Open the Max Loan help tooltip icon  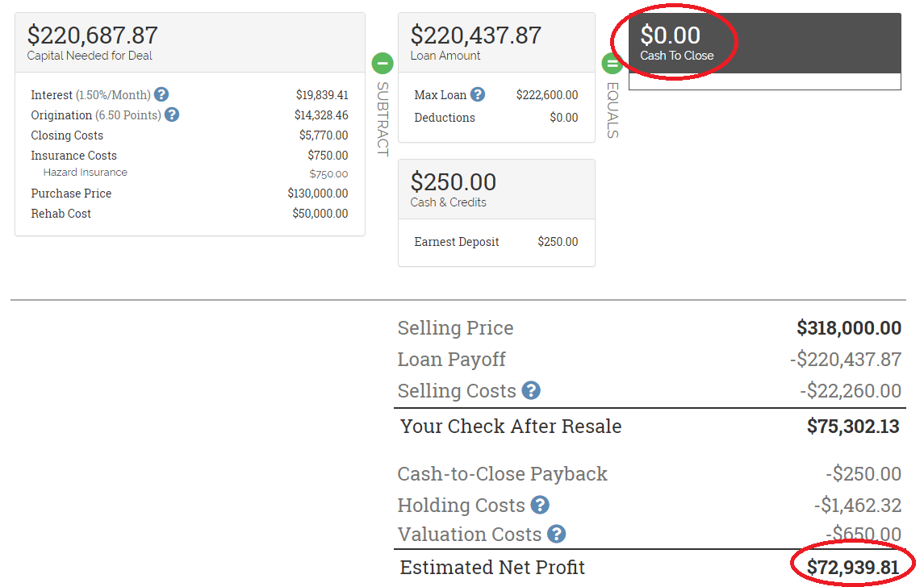tap(478, 95)
